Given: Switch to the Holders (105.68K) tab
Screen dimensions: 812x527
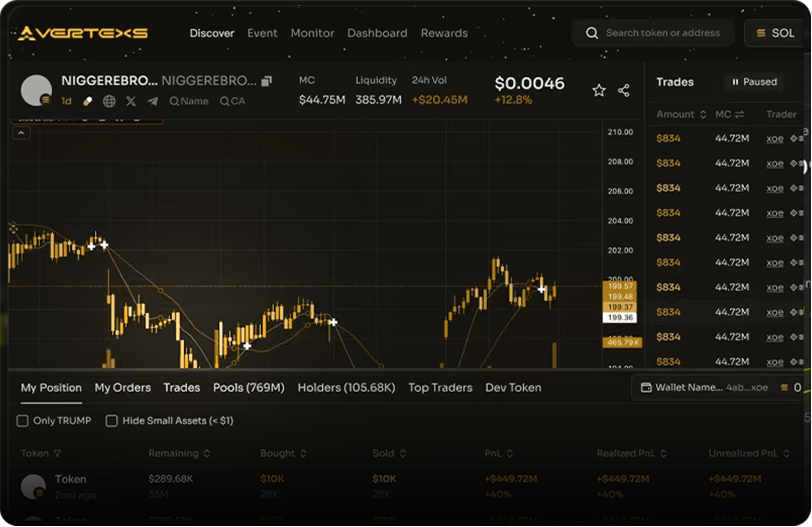Looking at the screenshot, I should 346,388.
